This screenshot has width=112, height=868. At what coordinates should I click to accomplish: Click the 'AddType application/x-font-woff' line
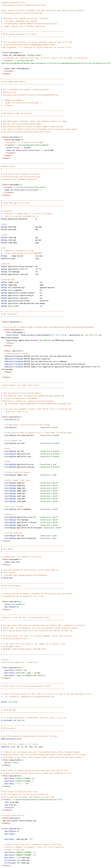coord(20,274)
